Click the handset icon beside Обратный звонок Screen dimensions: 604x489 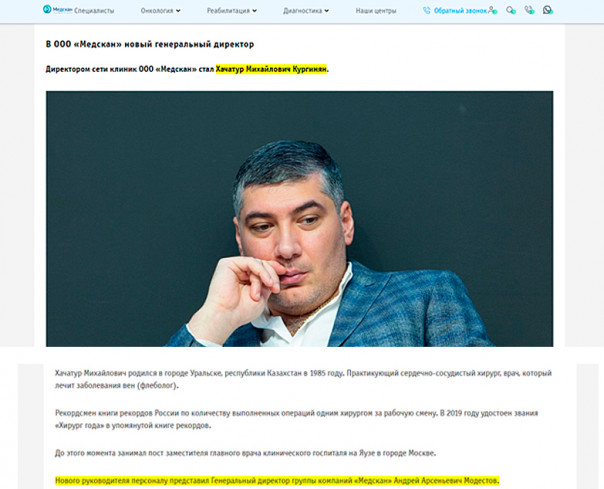point(426,11)
